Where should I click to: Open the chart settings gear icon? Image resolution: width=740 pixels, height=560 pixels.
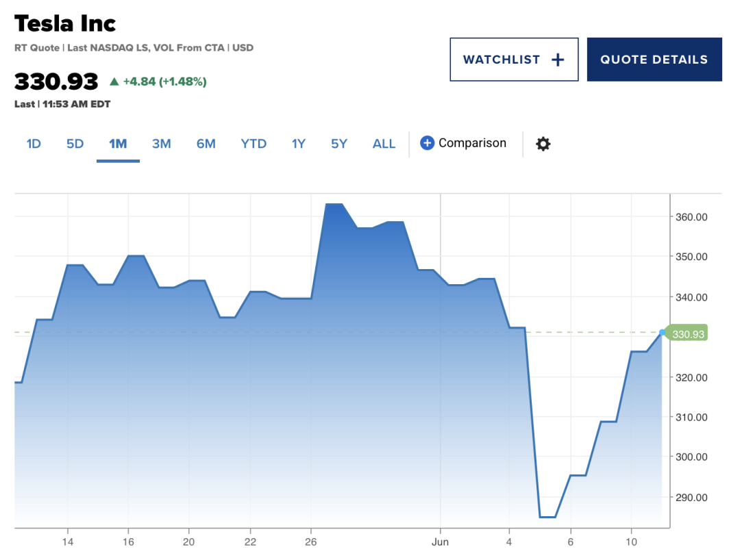coord(543,144)
